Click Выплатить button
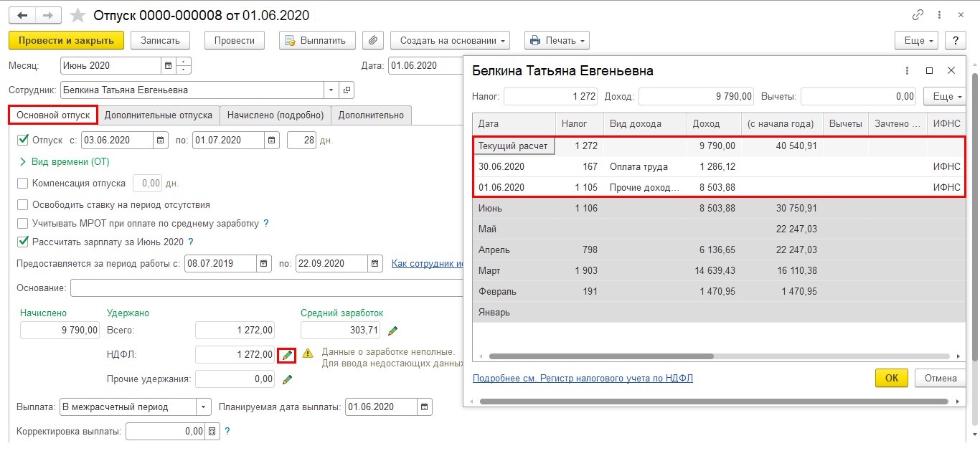The image size is (980, 451). 316,41
